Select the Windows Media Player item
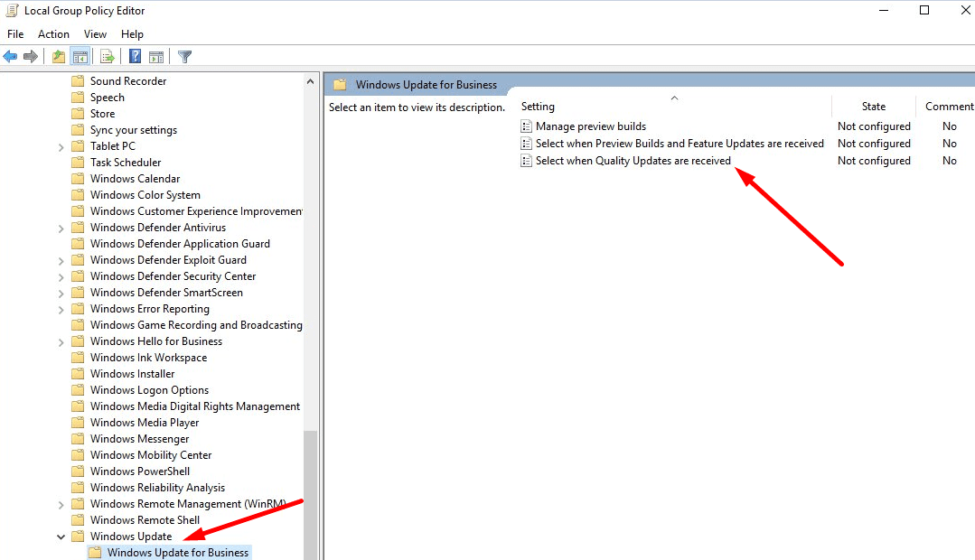This screenshot has height=560, width=975. 145,423
